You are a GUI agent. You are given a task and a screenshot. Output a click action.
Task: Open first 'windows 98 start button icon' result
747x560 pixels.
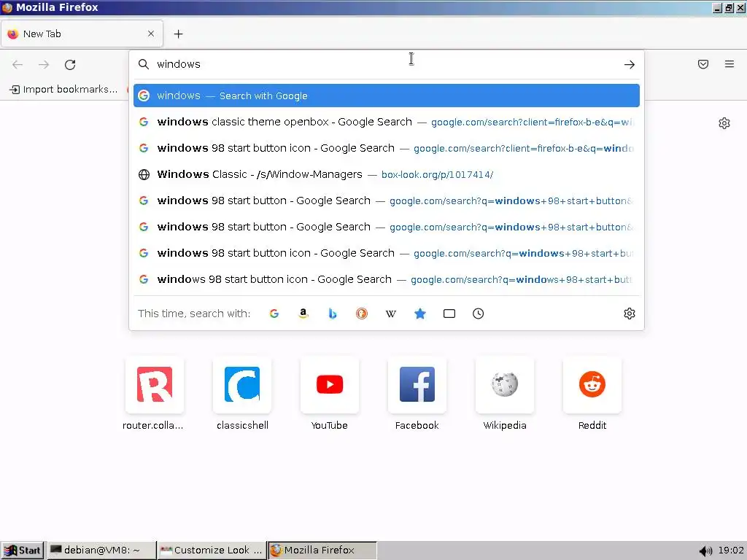[x=387, y=148]
